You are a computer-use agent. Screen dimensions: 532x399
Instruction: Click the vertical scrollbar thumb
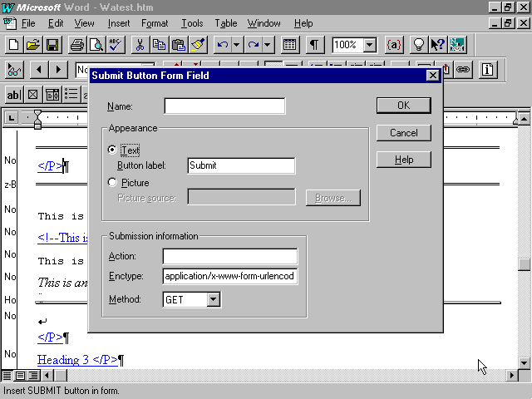[524, 264]
